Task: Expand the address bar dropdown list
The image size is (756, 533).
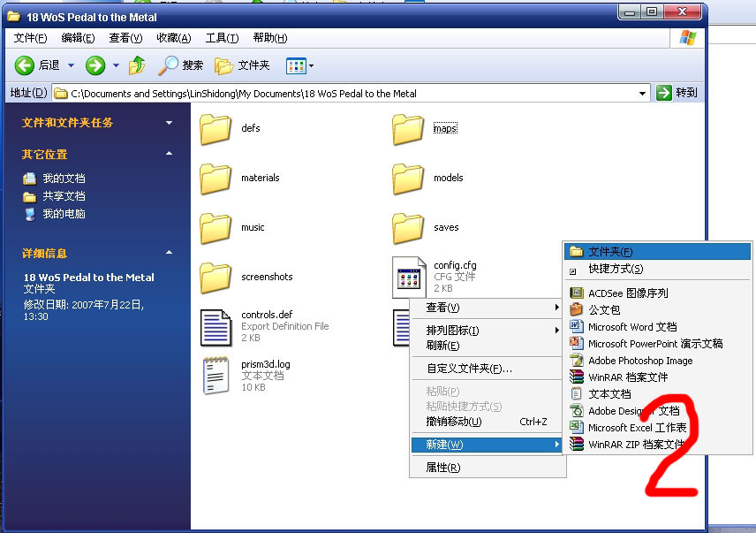Action: [x=643, y=93]
